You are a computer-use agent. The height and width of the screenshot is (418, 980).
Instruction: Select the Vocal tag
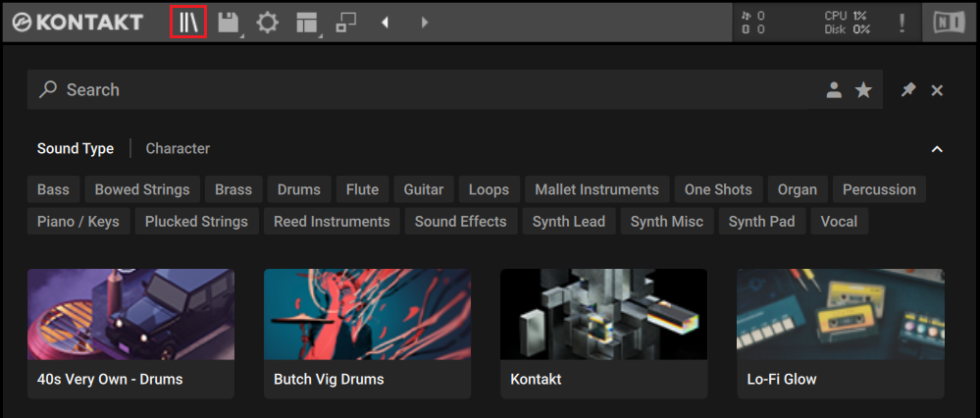click(839, 221)
